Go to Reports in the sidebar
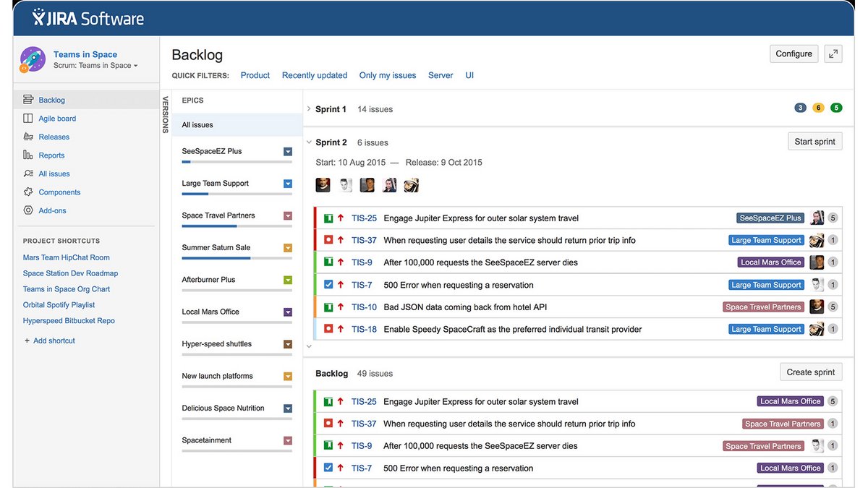 (52, 155)
